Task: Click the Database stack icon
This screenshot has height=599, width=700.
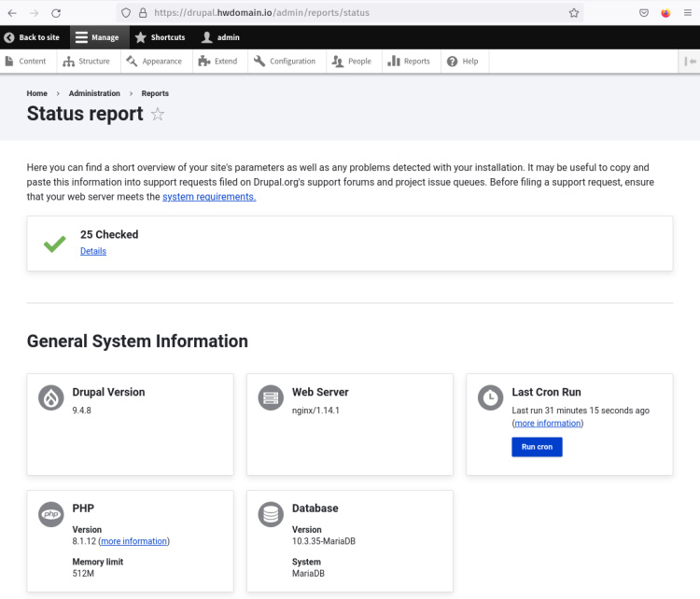Action: pyautogui.click(x=271, y=514)
